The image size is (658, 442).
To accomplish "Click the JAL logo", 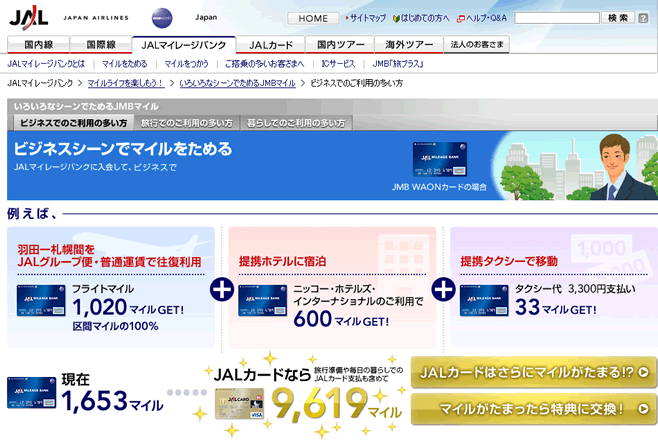I will pyautogui.click(x=29, y=18).
